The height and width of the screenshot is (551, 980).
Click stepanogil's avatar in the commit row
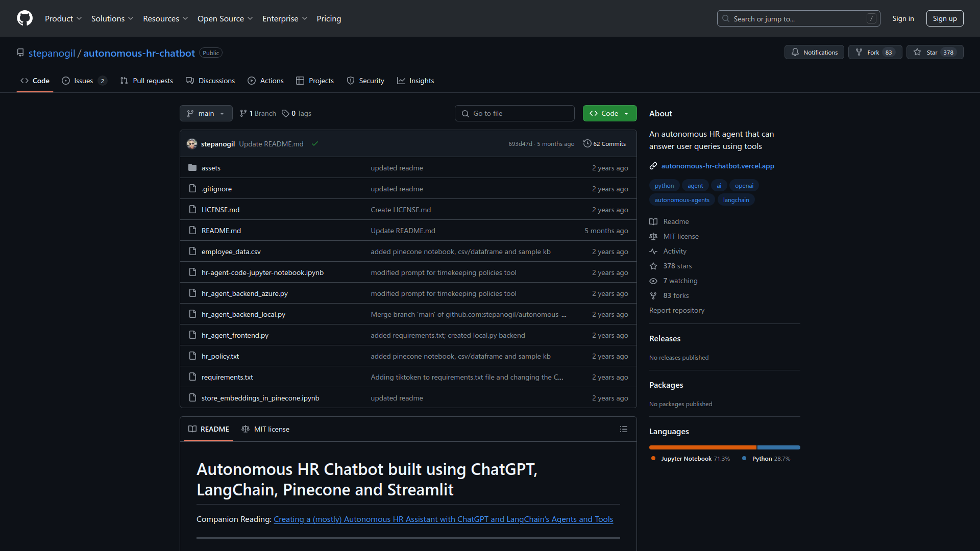coord(192,144)
